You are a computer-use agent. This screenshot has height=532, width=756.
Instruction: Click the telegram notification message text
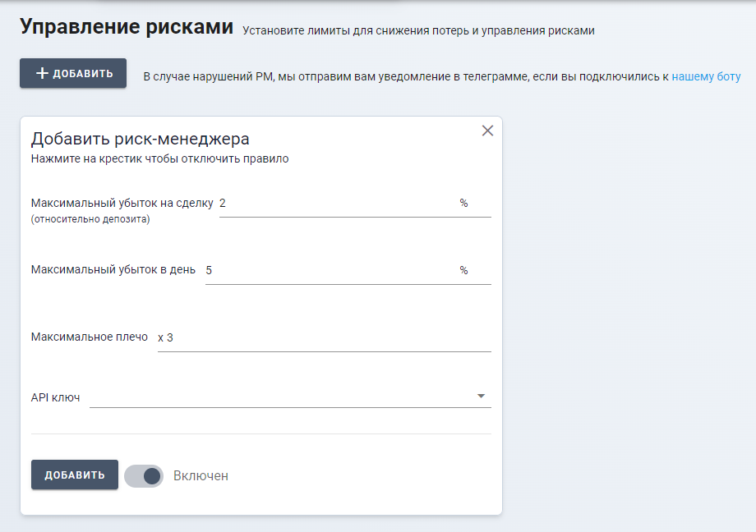(x=403, y=76)
